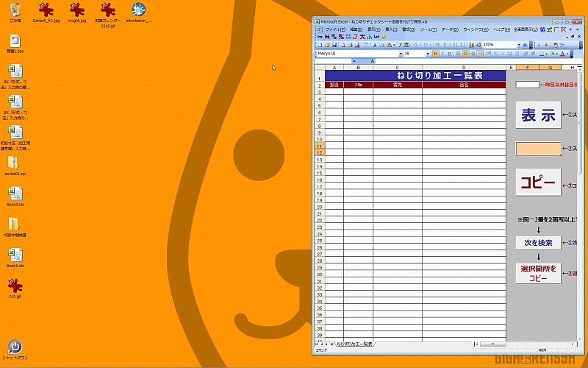
Task: Click the 次を検索 button
Action: click(538, 243)
